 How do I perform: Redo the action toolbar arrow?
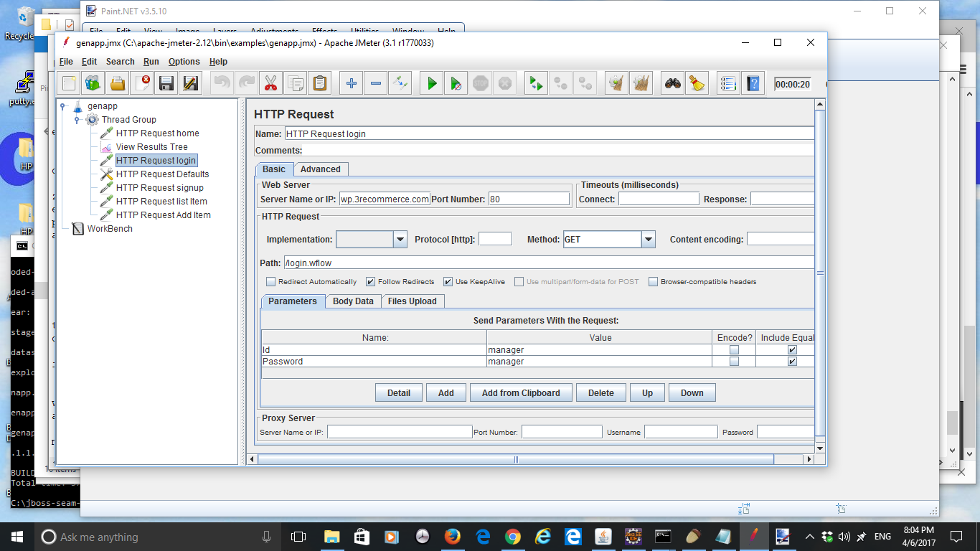pyautogui.click(x=247, y=83)
